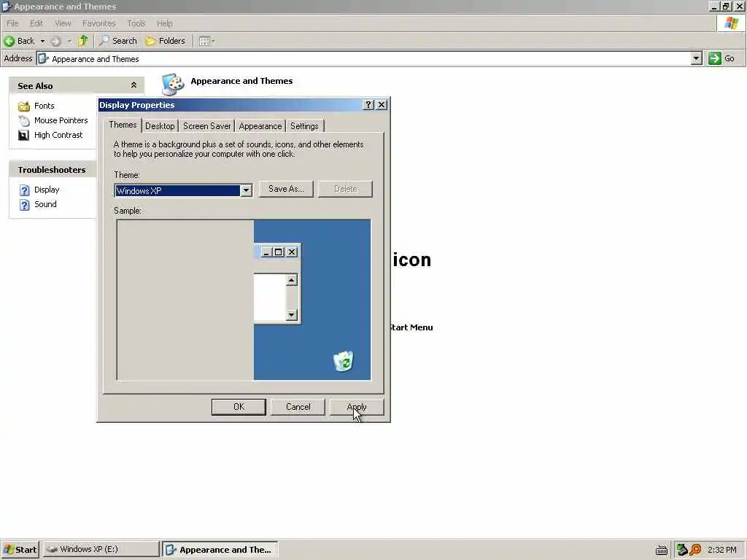This screenshot has height=560, width=747.
Task: Open the Fonts folder icon
Action: (24, 106)
